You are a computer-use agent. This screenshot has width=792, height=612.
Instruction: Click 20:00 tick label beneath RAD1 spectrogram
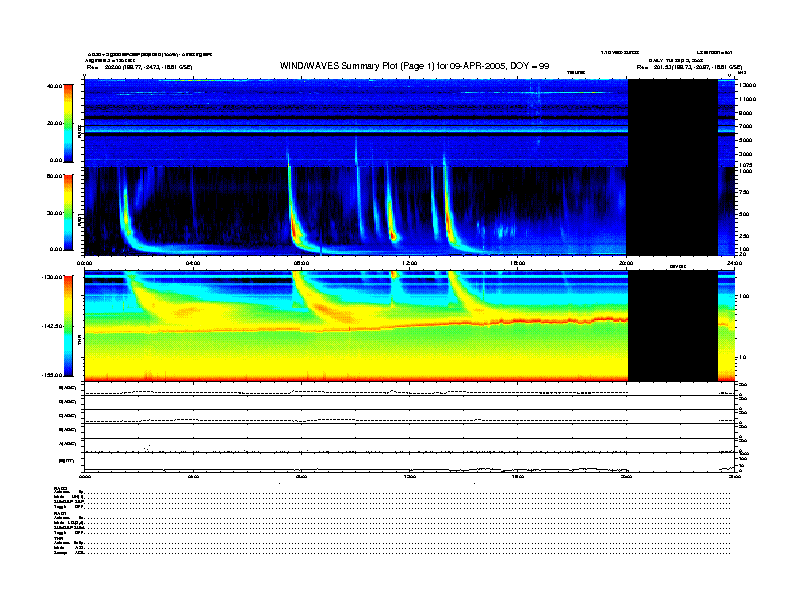[x=626, y=263]
